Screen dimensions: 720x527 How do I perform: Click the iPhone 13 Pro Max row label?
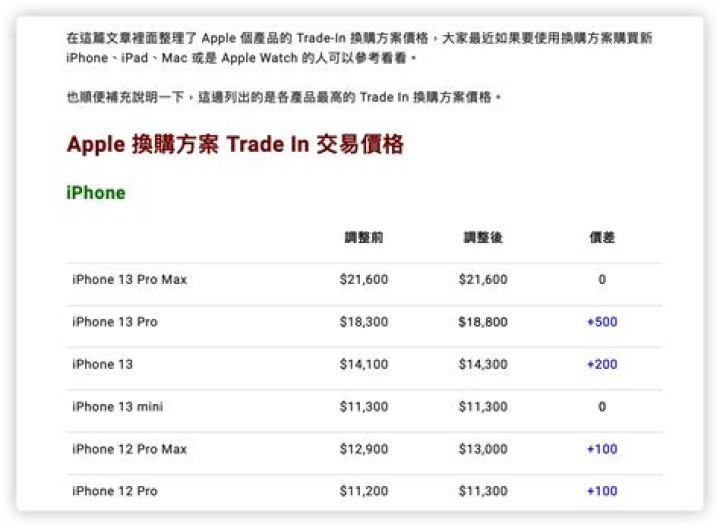(129, 280)
